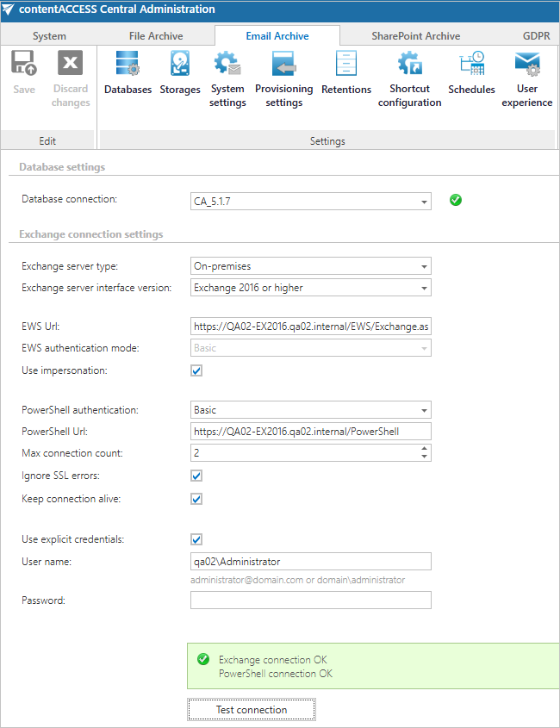This screenshot has height=728, width=560.
Task: Open the Storages icon in ribbon
Action: coord(180,63)
